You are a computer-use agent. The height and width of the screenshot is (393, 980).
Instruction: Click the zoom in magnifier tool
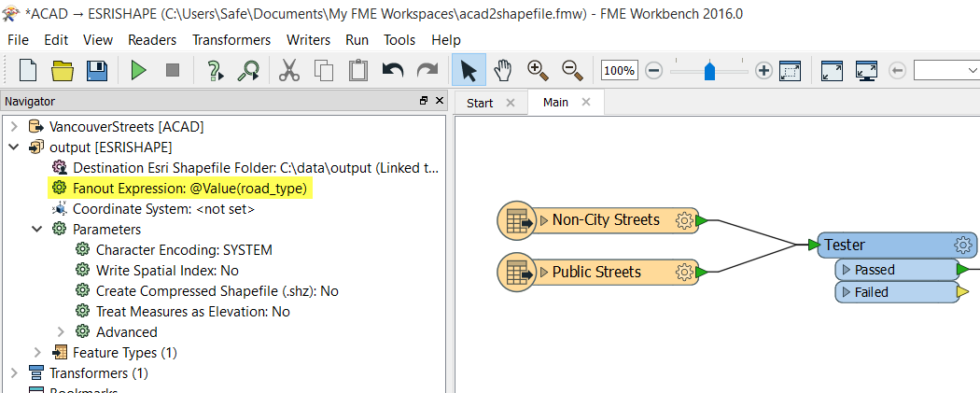pos(539,70)
